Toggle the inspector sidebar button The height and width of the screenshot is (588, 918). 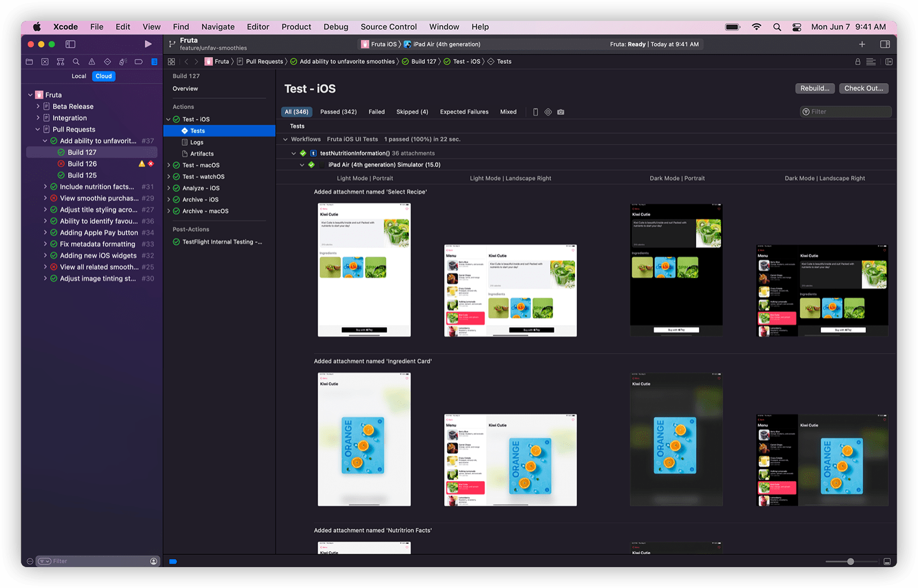885,44
